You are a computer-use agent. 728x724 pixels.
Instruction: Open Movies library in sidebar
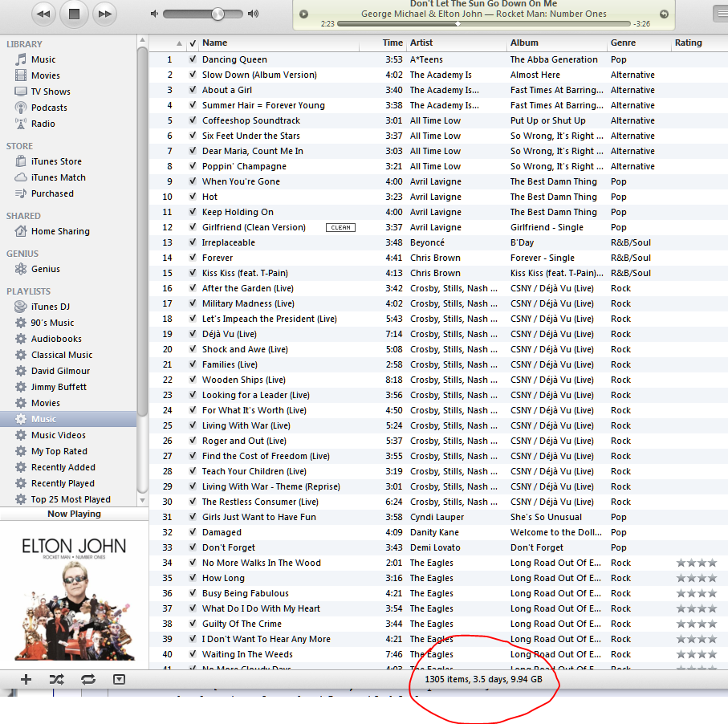(x=45, y=75)
